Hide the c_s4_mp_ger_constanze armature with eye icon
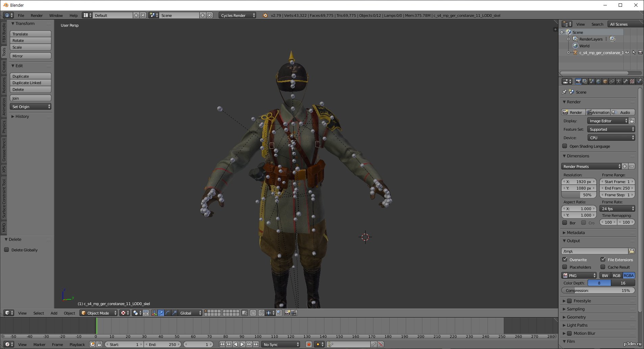Screen dimensions: 644x349 [627, 52]
